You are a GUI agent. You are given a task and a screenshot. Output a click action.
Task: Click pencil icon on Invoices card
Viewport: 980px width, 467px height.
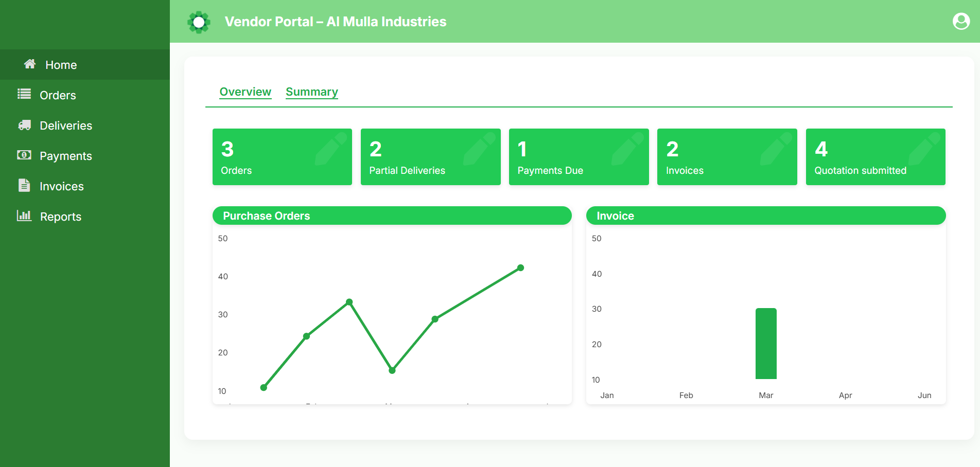pos(776,149)
